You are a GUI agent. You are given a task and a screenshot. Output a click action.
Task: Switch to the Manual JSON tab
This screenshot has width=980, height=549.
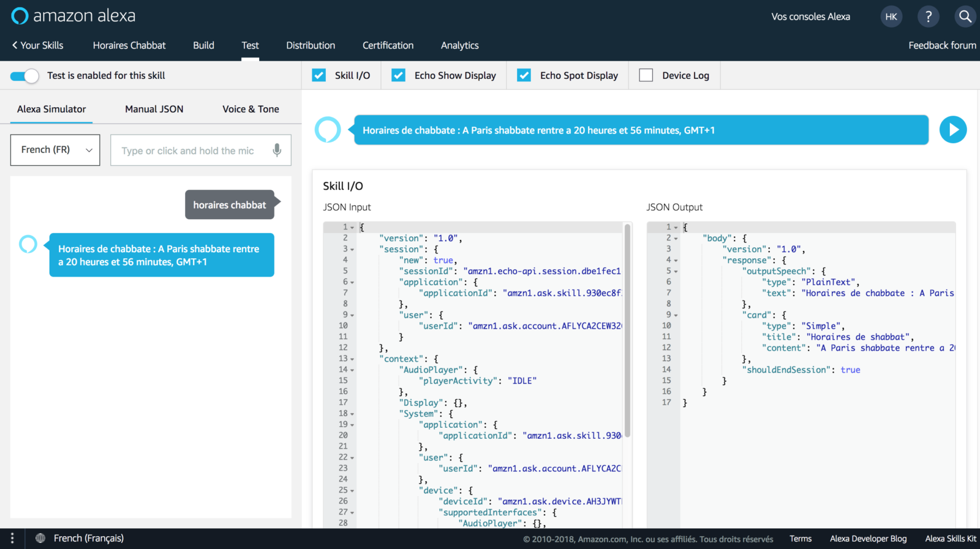pos(154,109)
